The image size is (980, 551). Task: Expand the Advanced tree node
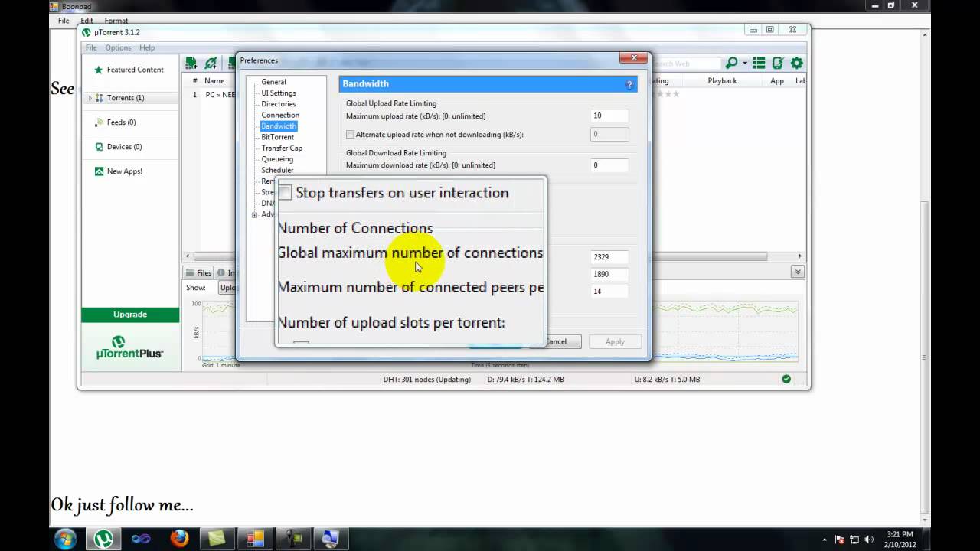pyautogui.click(x=254, y=214)
